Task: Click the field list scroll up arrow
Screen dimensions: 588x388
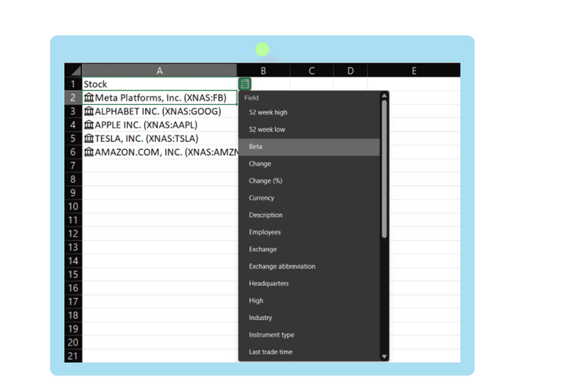Action: point(384,96)
